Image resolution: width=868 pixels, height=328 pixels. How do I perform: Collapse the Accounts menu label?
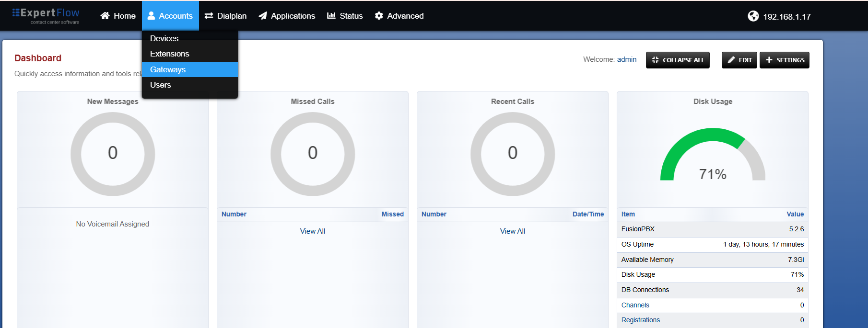tap(176, 16)
